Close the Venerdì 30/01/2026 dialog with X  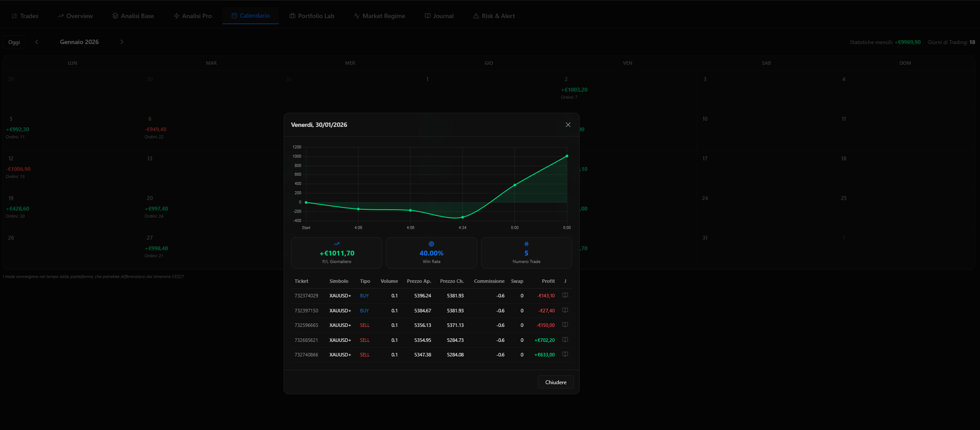coord(568,125)
